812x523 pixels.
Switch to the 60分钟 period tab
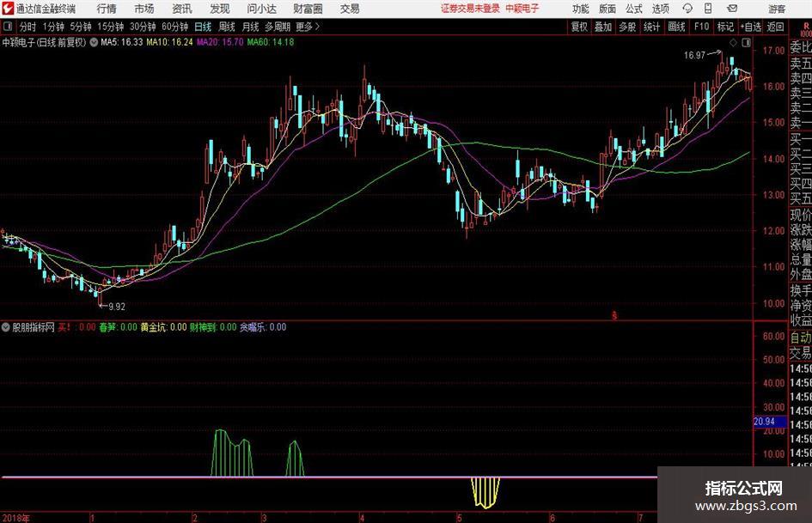point(175,27)
